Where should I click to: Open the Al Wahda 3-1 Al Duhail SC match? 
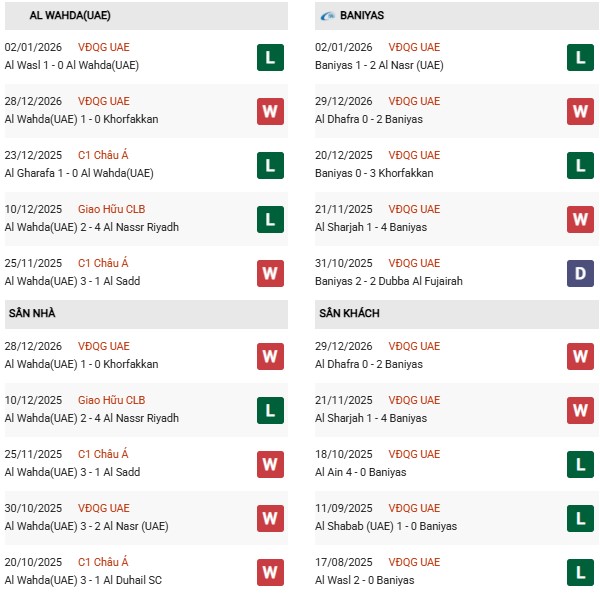84,580
